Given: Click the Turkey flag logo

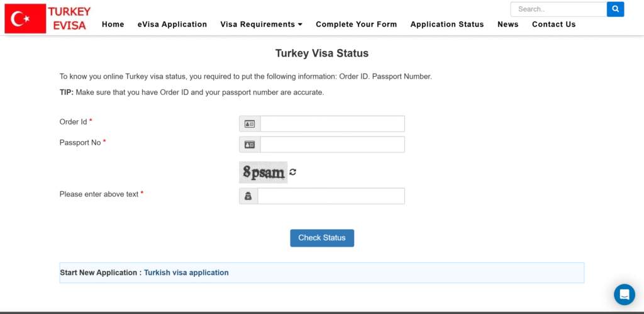Looking at the screenshot, I should [x=25, y=19].
